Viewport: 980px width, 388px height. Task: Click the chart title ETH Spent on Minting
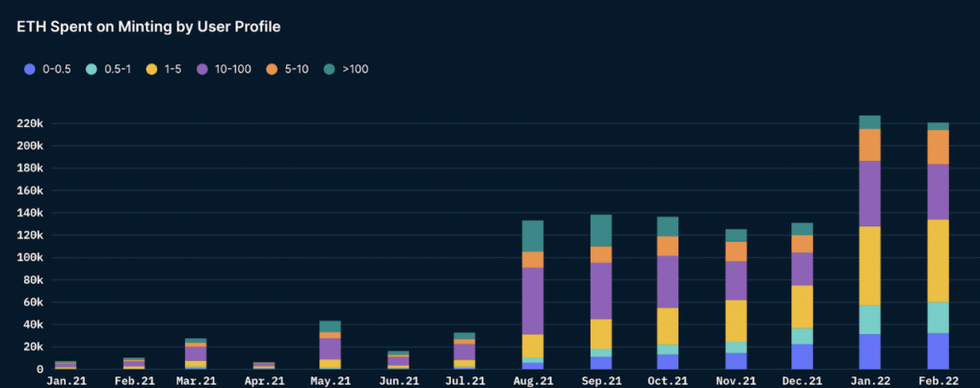pos(148,27)
